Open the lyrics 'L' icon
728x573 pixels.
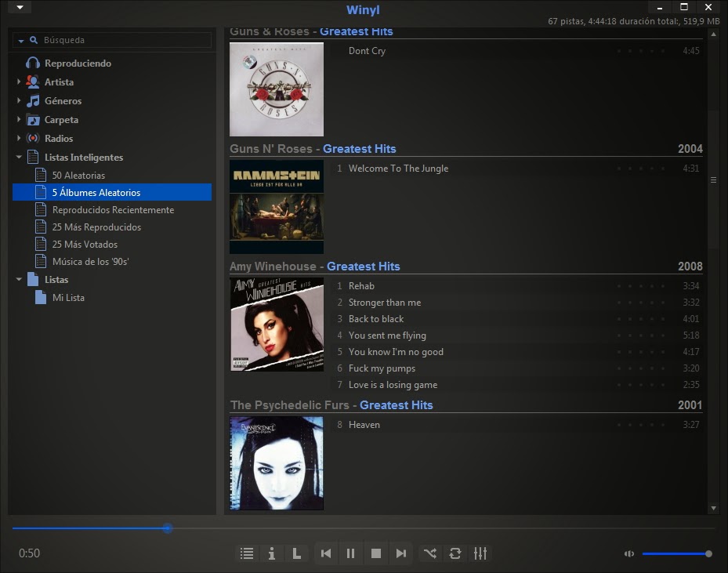297,553
